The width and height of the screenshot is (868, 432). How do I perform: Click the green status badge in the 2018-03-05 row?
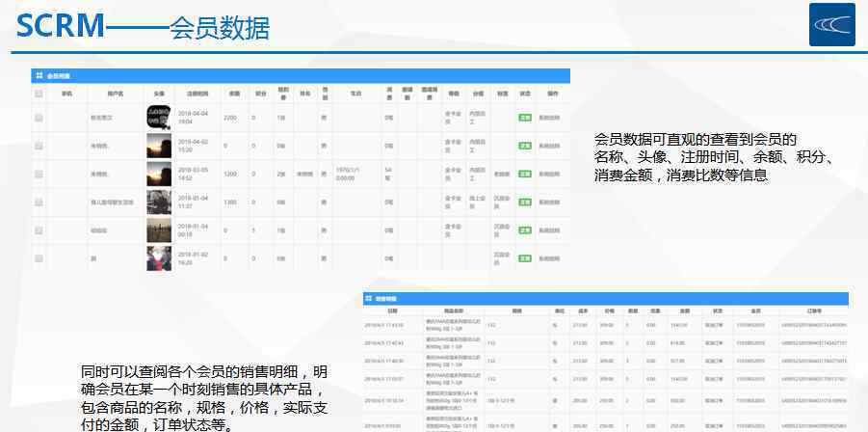pyautogui.click(x=525, y=174)
